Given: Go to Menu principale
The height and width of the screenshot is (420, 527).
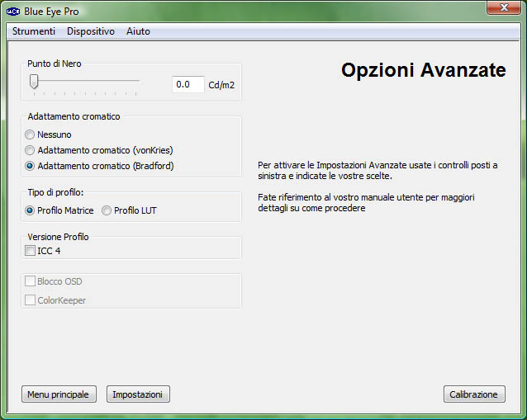Looking at the screenshot, I should pyautogui.click(x=59, y=394).
